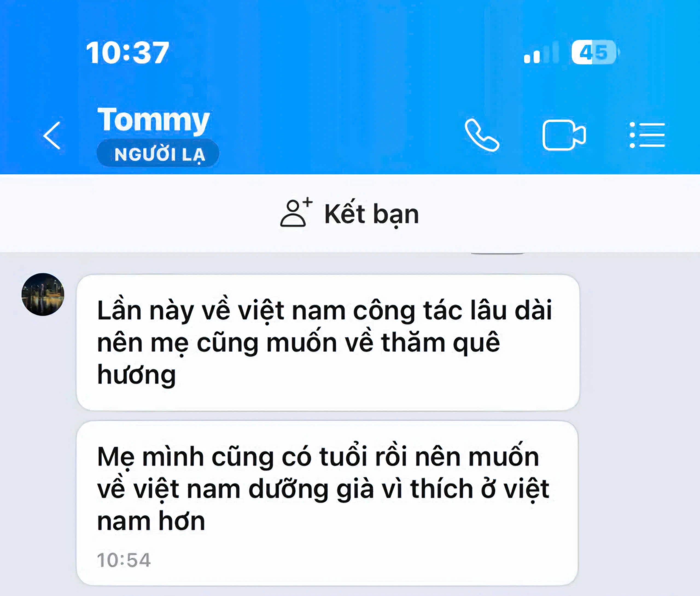Tap the Kết bạn button

coord(349,214)
